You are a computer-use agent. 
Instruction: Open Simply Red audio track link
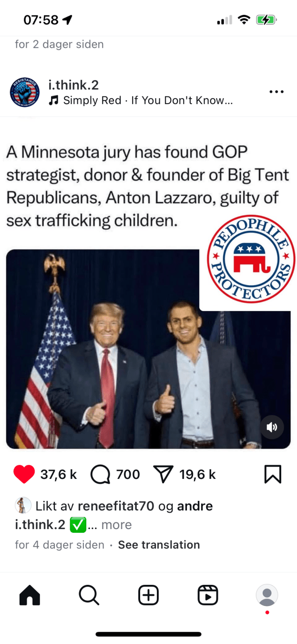pos(141,100)
